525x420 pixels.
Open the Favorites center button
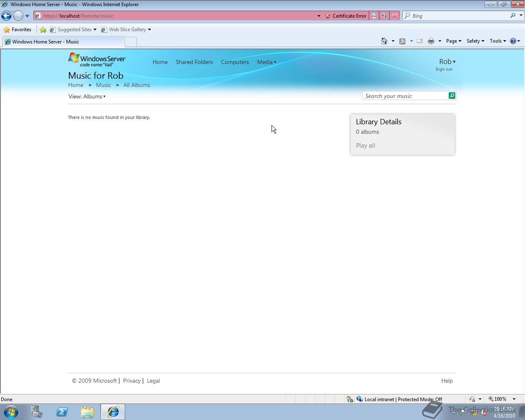pyautogui.click(x=18, y=30)
